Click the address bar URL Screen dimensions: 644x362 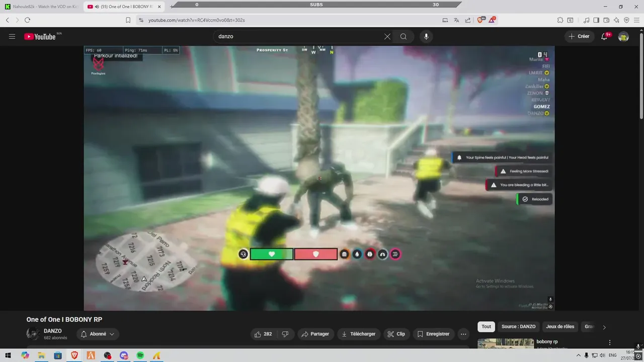(196, 20)
